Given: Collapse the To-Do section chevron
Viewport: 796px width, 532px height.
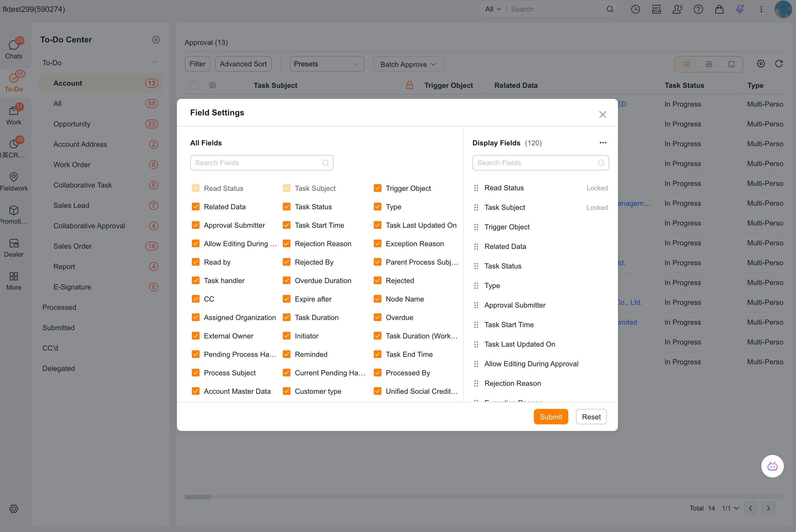Looking at the screenshot, I should [x=155, y=63].
